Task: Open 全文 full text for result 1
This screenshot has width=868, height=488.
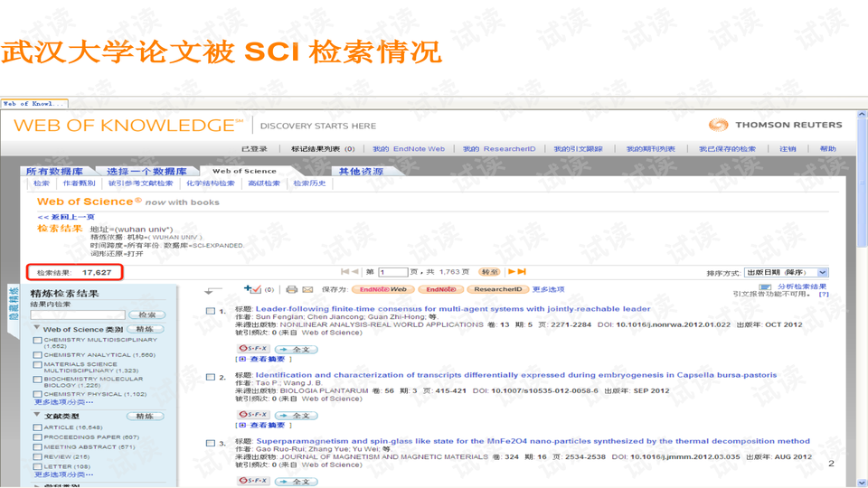Action: click(x=297, y=349)
